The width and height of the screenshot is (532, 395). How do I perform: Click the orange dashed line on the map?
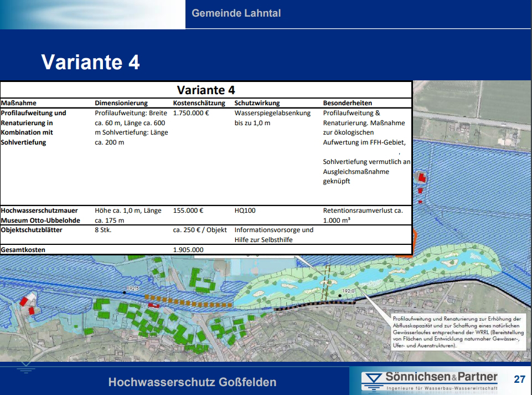tap(188, 302)
